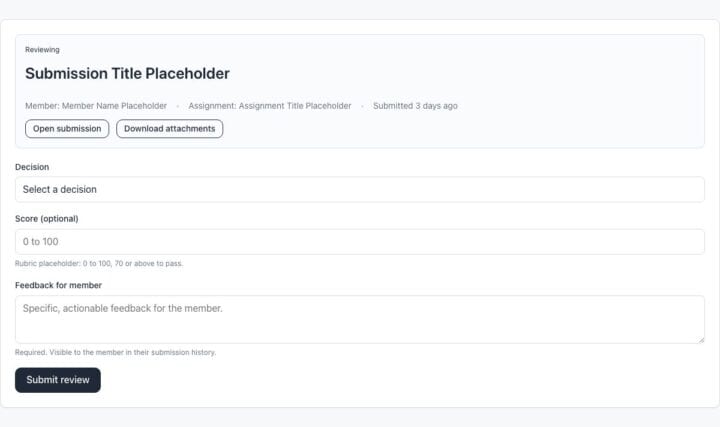Click the Reviewing label above the title
This screenshot has width=720, height=427.
pos(42,50)
